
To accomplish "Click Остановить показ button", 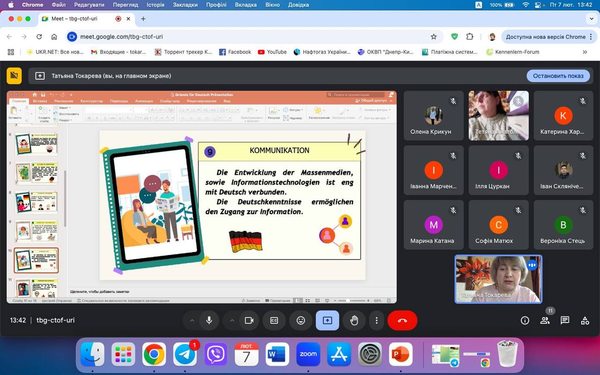I will [558, 76].
